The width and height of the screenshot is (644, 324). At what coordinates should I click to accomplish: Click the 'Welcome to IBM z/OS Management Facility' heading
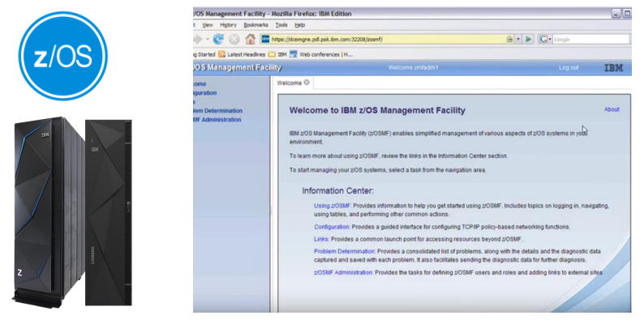377,110
